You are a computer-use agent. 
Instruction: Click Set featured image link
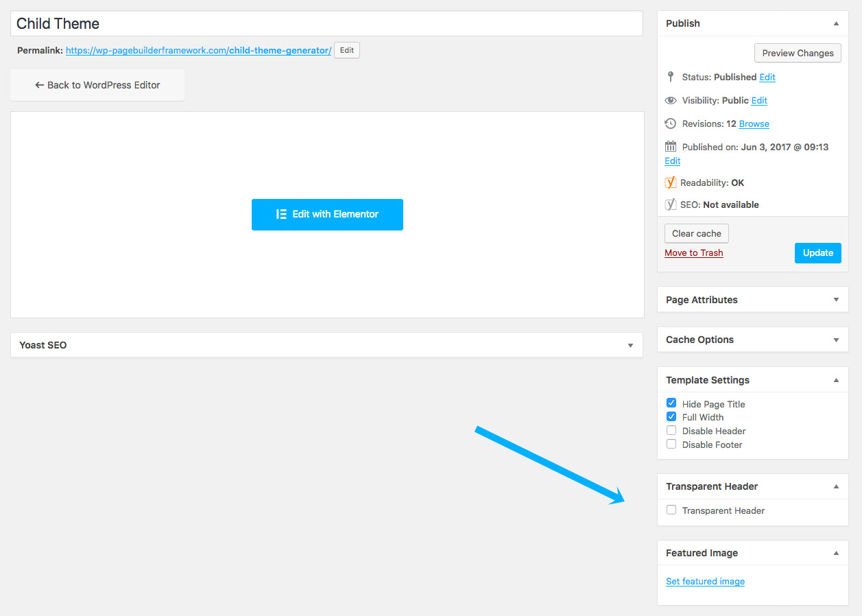705,581
